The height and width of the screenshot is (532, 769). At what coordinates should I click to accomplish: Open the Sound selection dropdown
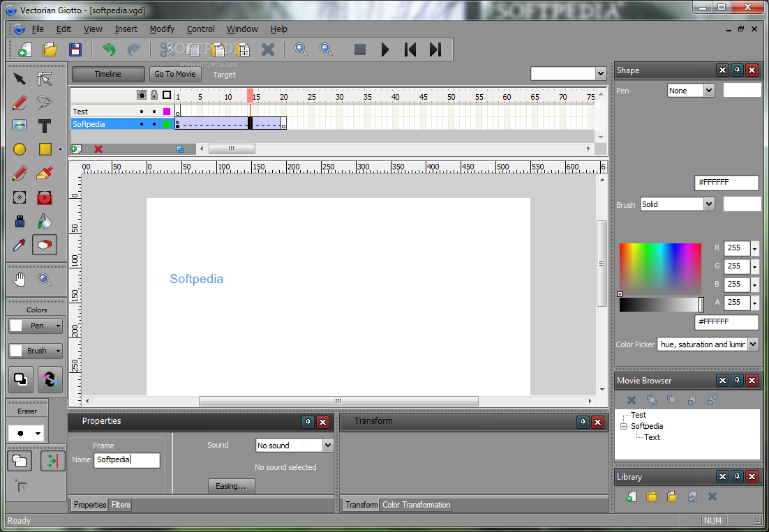click(327, 445)
